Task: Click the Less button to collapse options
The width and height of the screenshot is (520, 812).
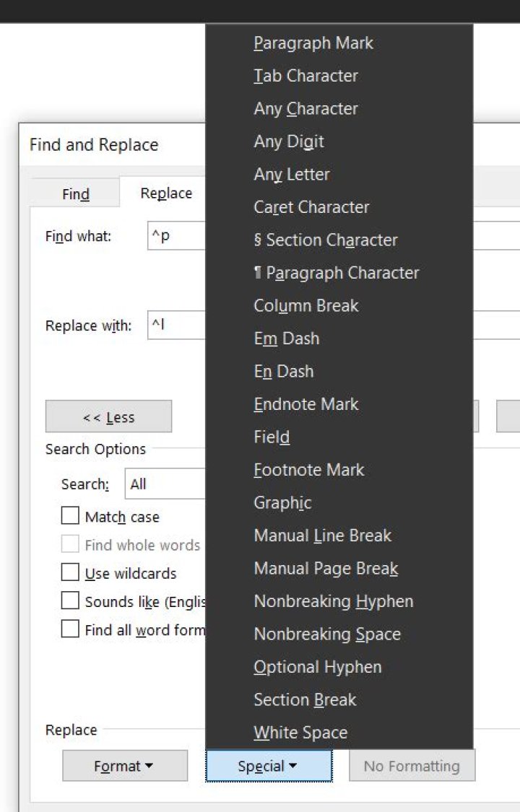Action: point(108,417)
